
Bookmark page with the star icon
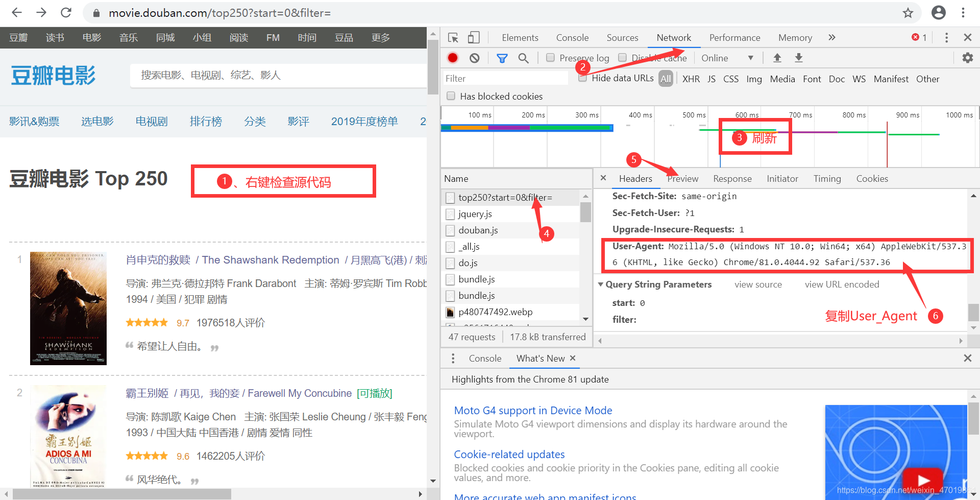coord(908,13)
